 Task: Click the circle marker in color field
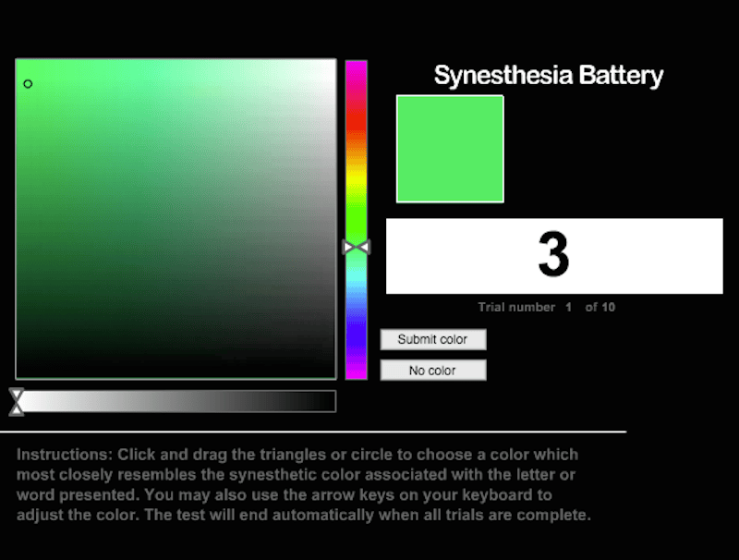pos(28,84)
